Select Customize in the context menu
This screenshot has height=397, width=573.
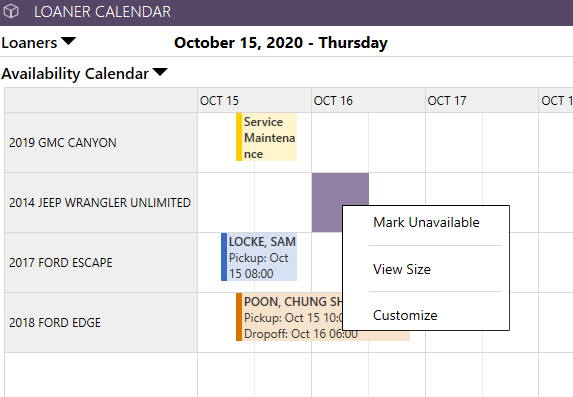[405, 315]
